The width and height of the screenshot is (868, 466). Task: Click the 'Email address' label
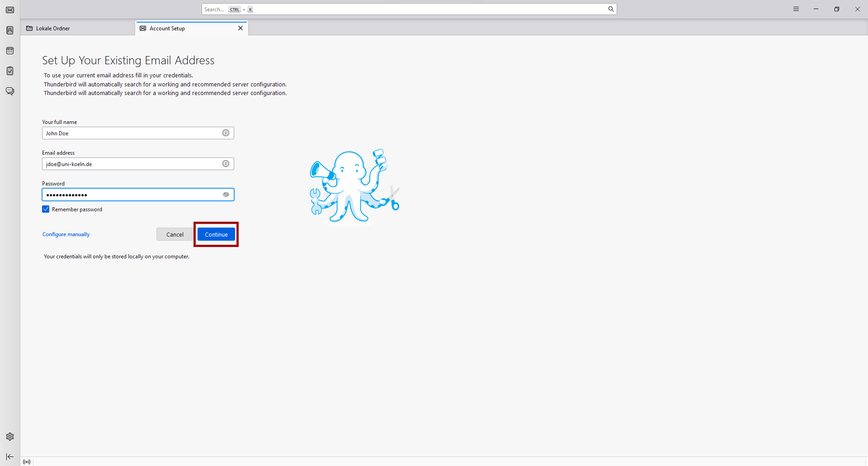click(x=58, y=153)
